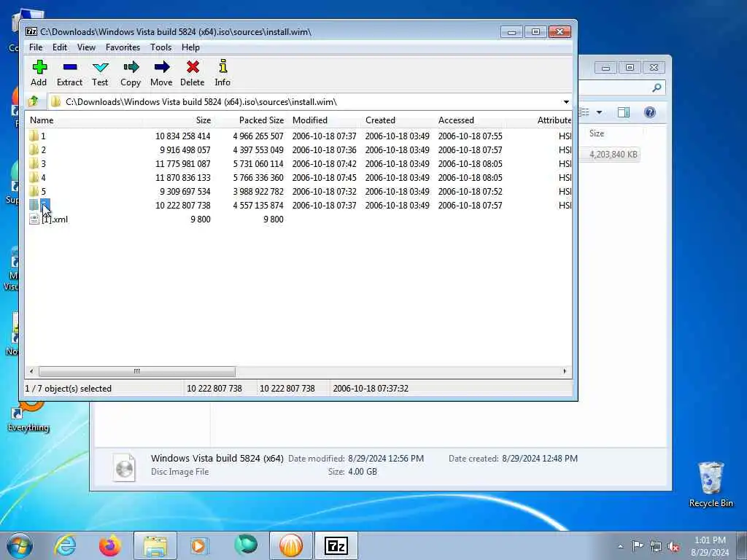Switch to 7-Zip taskbar button

click(x=336, y=545)
